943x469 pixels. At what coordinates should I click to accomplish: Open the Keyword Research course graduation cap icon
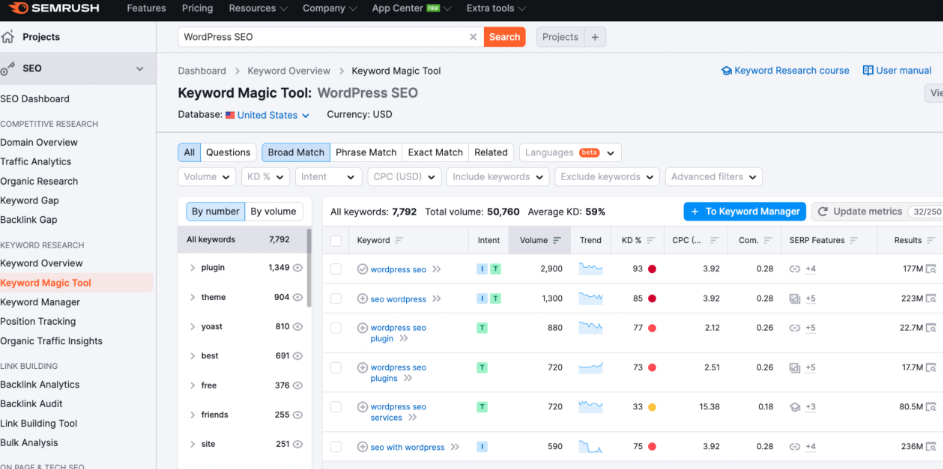tap(726, 71)
